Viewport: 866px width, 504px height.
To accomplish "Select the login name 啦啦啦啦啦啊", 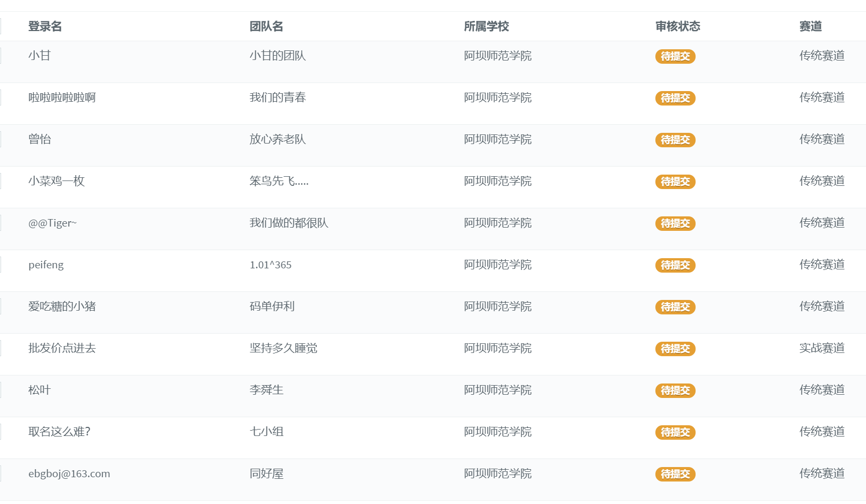I will 62,97.
